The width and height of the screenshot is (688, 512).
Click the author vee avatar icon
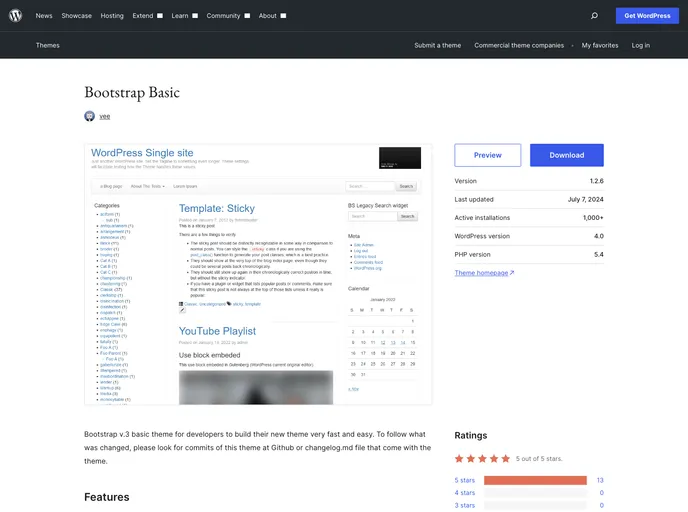click(90, 116)
